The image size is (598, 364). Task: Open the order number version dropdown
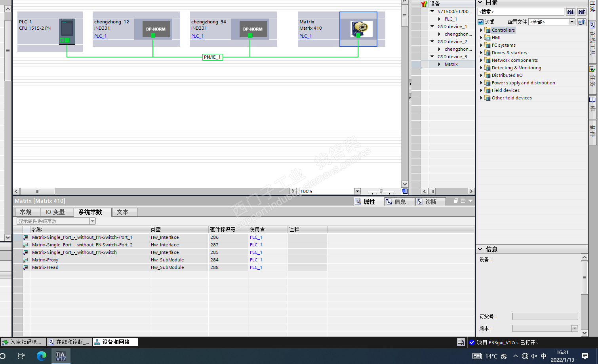click(575, 328)
